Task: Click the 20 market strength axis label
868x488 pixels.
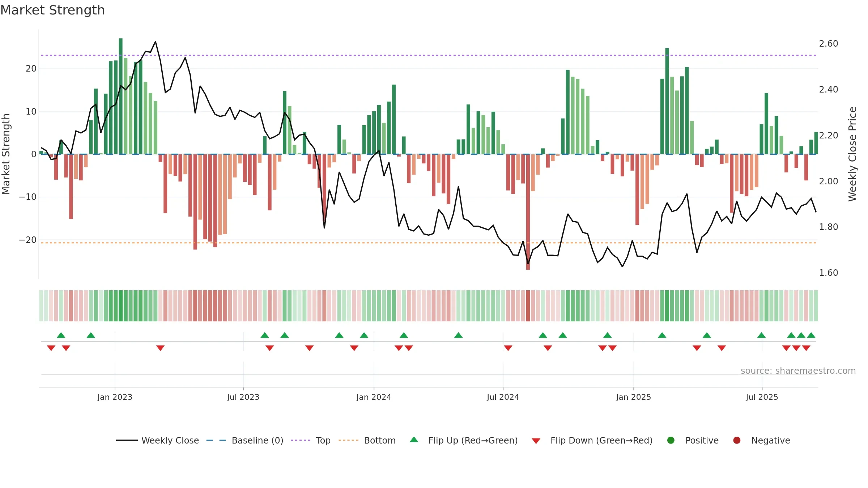Action: 31,69
